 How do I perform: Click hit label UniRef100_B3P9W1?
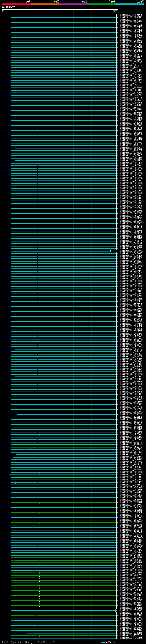click(x=131, y=578)
